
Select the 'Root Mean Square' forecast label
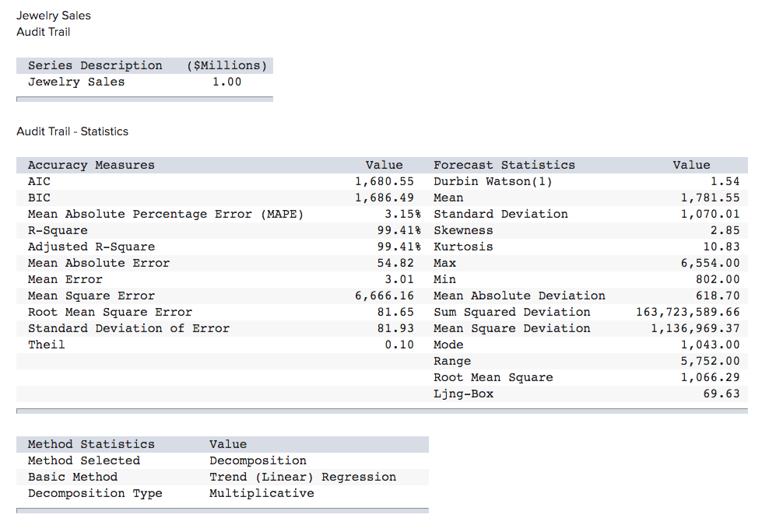[493, 376]
